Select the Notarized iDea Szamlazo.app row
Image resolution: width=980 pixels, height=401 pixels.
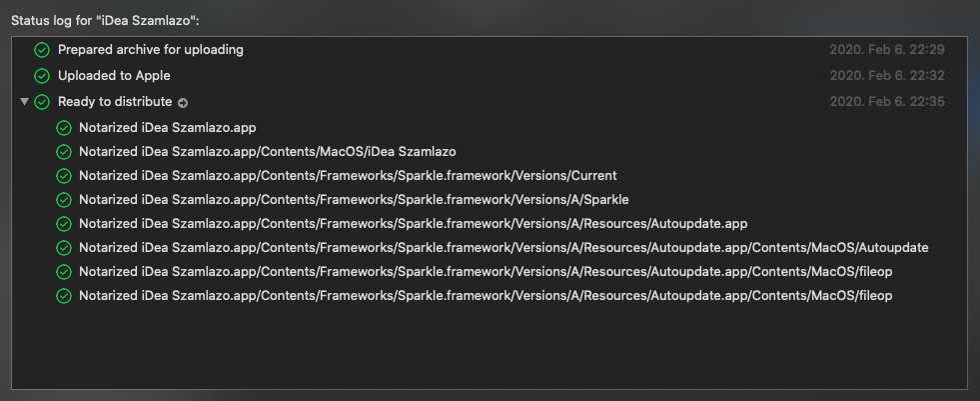(490, 128)
